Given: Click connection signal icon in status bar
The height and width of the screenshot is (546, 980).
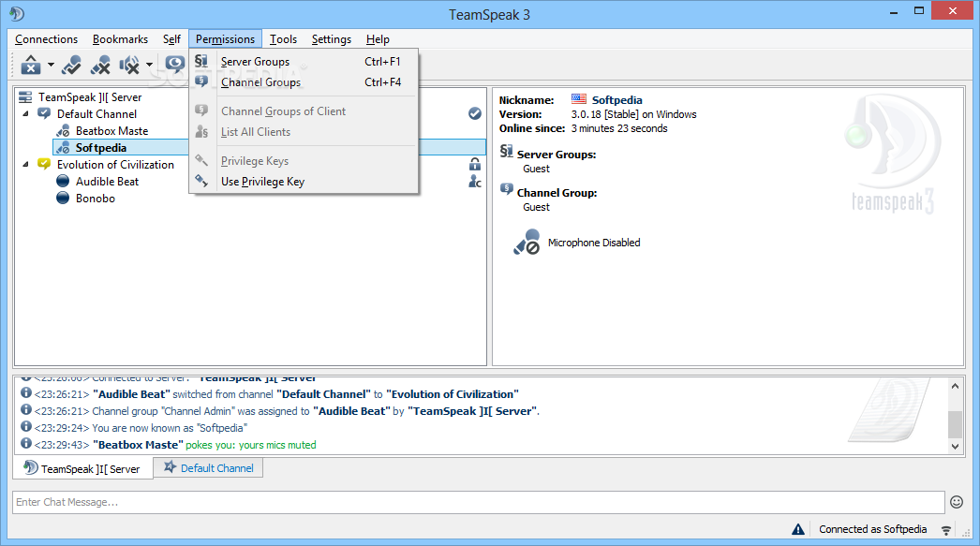Looking at the screenshot, I should click(x=946, y=530).
